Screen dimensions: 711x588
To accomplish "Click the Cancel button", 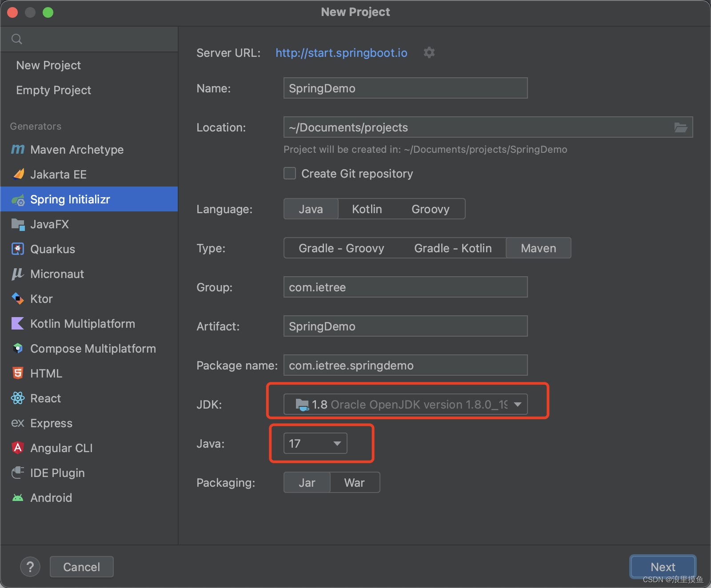I will pyautogui.click(x=82, y=567).
